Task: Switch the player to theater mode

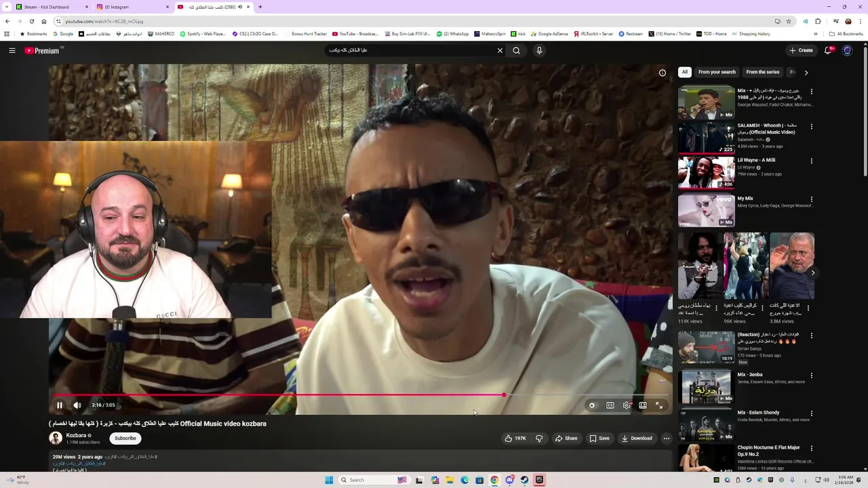Action: point(643,405)
